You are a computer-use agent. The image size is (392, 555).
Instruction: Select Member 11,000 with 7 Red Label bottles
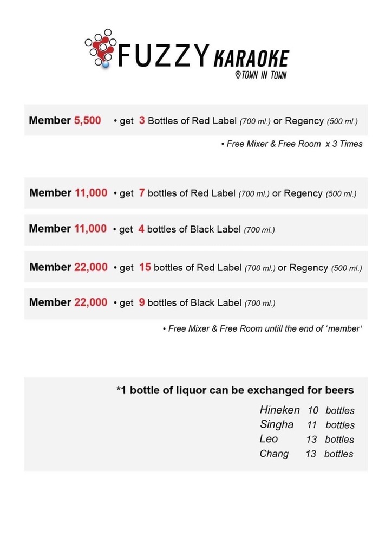click(x=195, y=193)
